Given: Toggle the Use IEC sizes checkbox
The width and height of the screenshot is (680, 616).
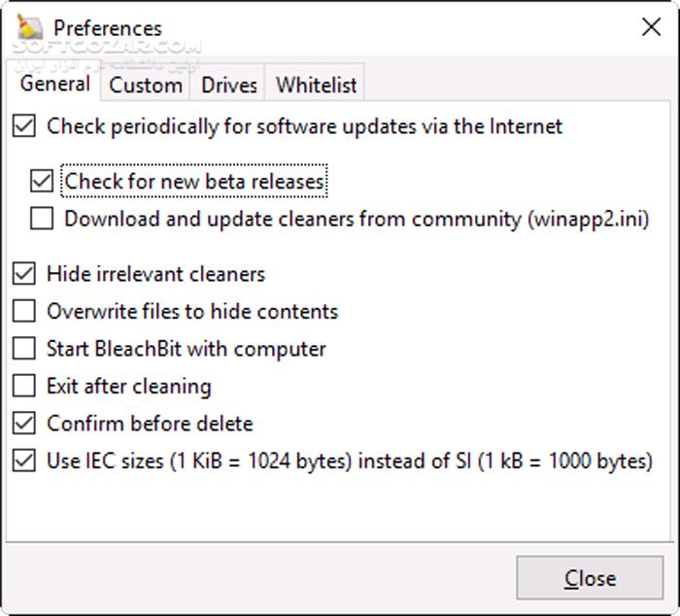Looking at the screenshot, I should pyautogui.click(x=24, y=461).
